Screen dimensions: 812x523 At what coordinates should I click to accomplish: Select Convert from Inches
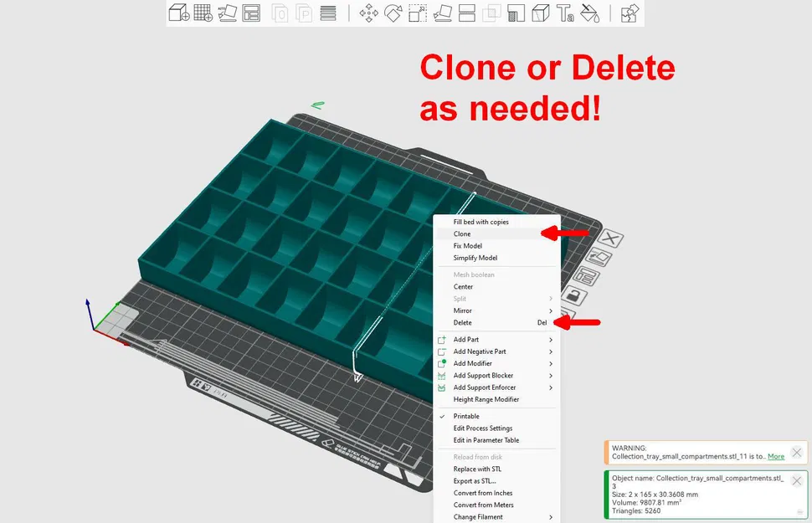point(496,493)
